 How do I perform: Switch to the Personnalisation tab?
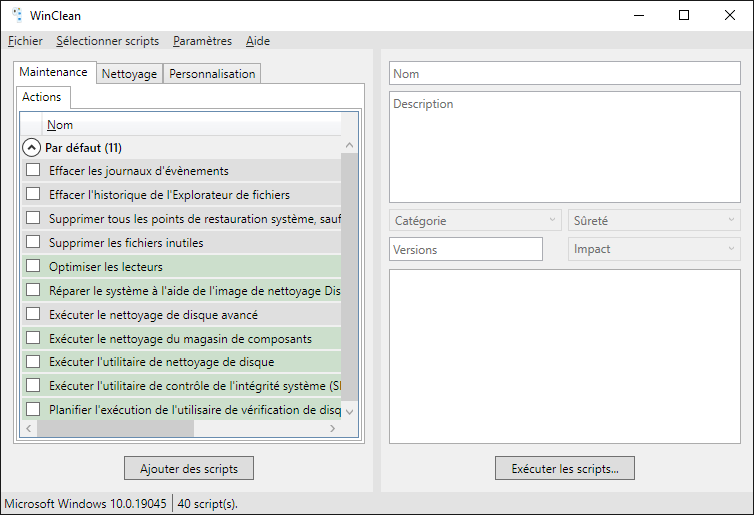212,74
